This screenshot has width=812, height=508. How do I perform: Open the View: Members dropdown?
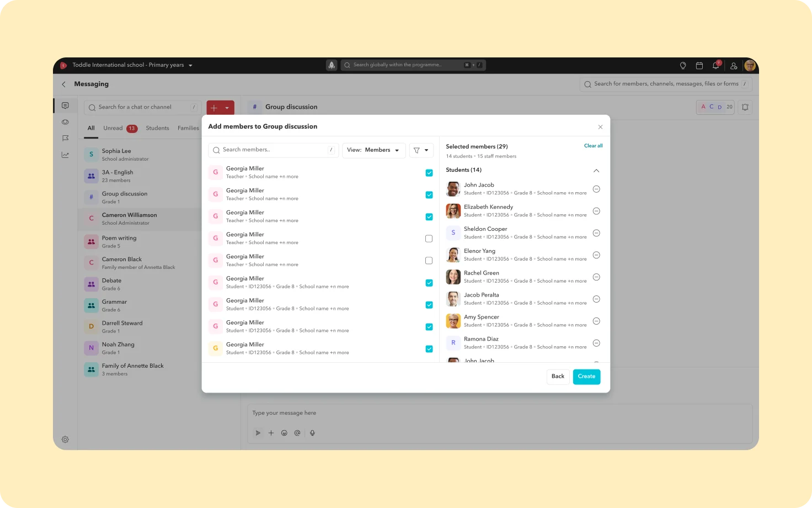(374, 150)
